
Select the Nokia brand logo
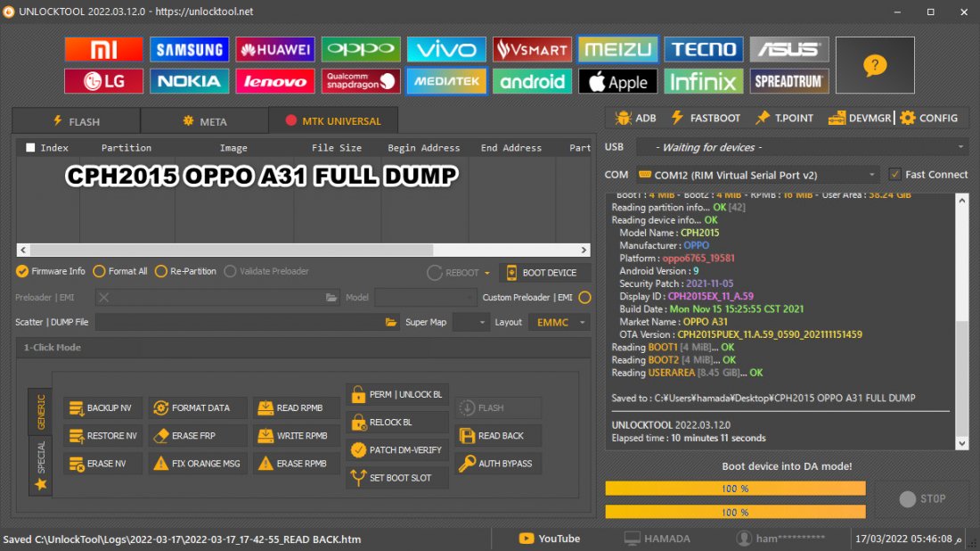[x=190, y=81]
